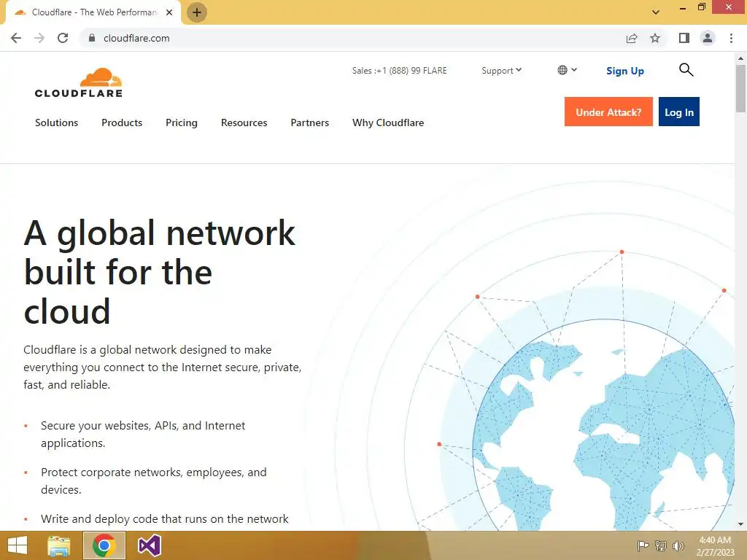Open File Explorer from the taskbar

[x=59, y=545]
